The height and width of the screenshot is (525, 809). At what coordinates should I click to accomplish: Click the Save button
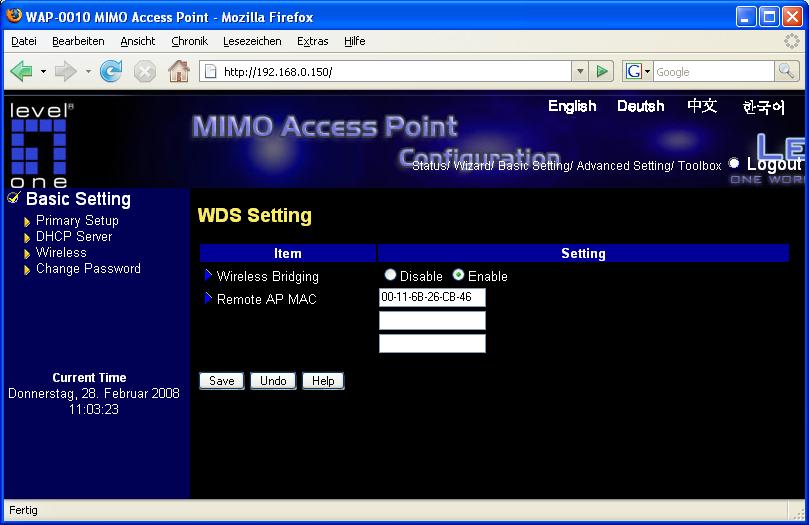click(x=222, y=381)
